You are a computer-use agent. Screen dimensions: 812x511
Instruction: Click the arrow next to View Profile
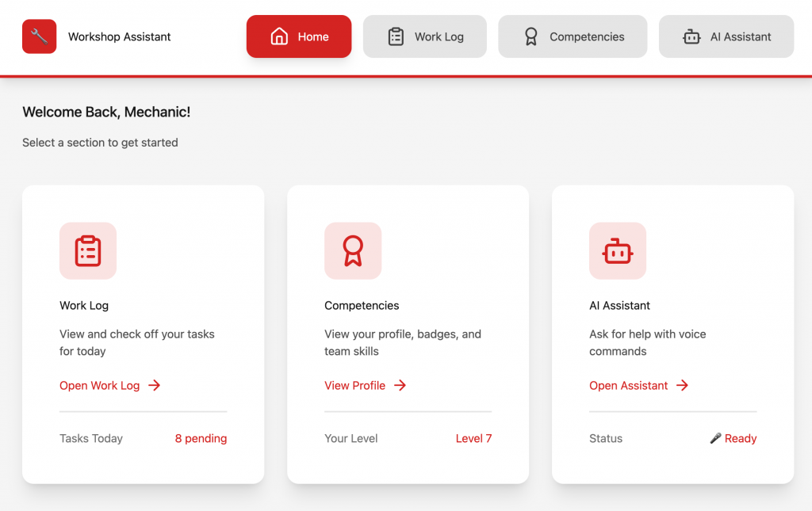pyautogui.click(x=400, y=386)
